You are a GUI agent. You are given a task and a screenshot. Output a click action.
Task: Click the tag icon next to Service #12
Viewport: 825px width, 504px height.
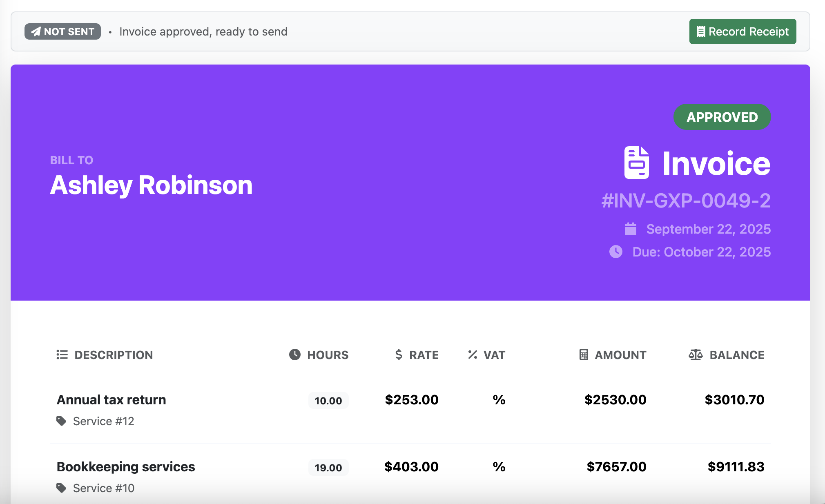tap(61, 421)
